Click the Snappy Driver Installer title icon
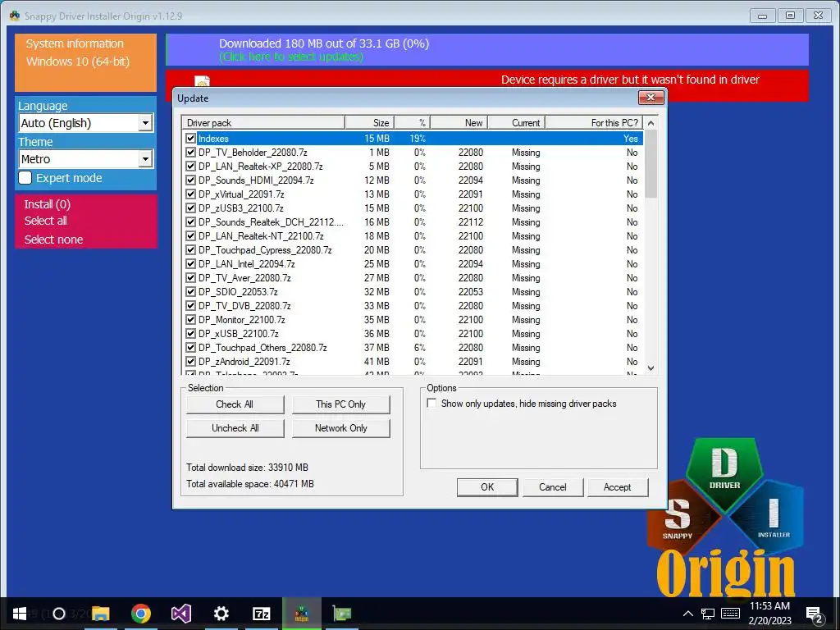The image size is (840, 630). point(15,16)
